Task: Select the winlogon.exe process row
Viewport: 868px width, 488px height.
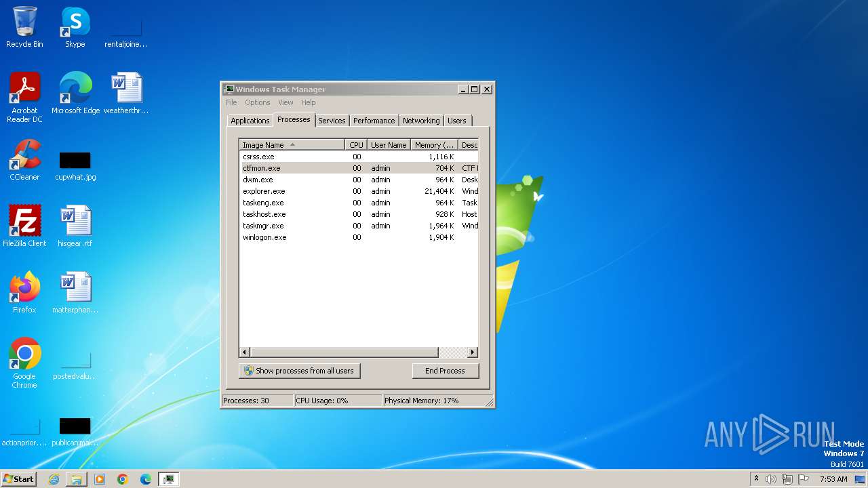Action: coord(359,237)
